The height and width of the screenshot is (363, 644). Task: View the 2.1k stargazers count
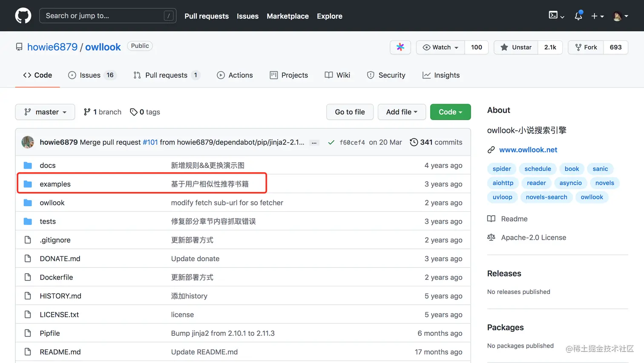[x=550, y=47]
